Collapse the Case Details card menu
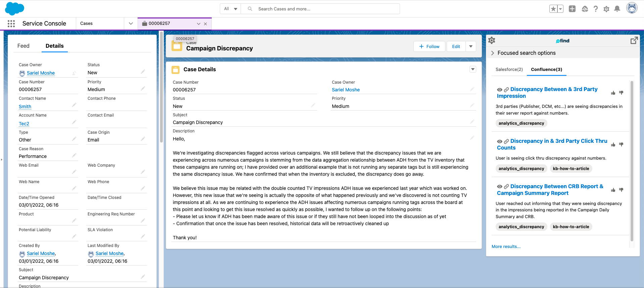 473,69
